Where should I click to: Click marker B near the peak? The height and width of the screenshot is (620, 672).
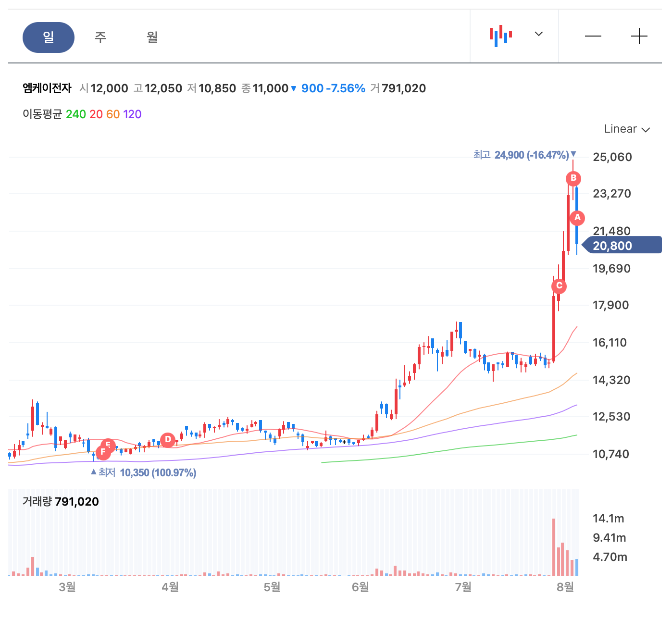click(573, 178)
